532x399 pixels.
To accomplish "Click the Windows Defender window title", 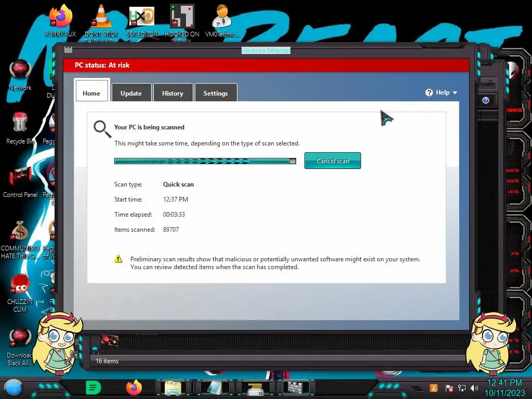I will click(x=266, y=50).
